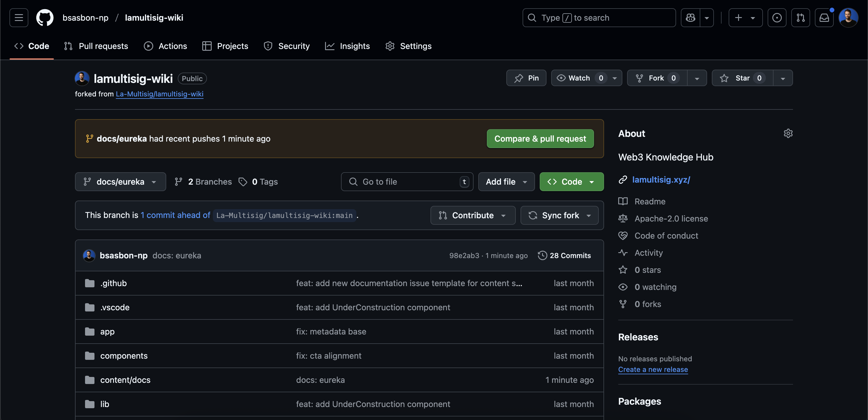View the 0 stars stargazers list

coord(648,270)
